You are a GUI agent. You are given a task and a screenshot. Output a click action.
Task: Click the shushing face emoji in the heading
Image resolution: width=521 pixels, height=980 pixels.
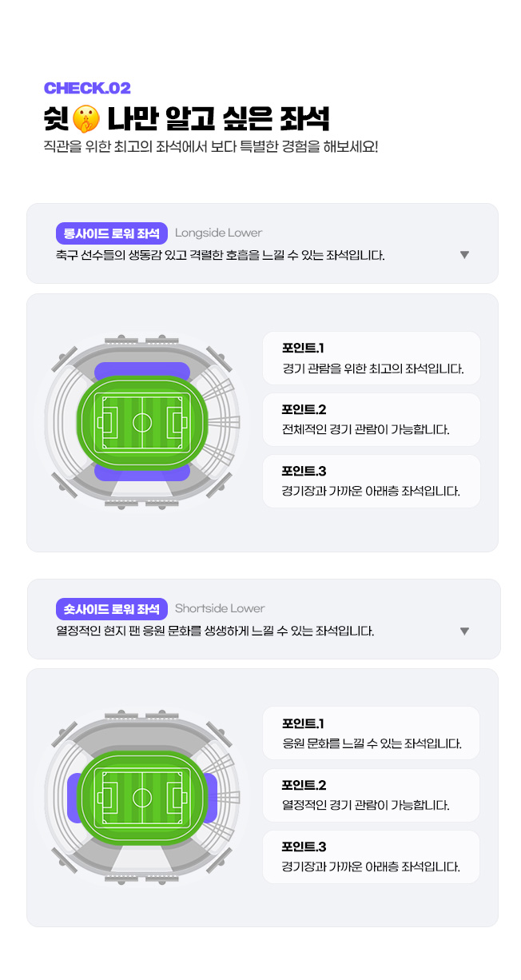[86, 119]
